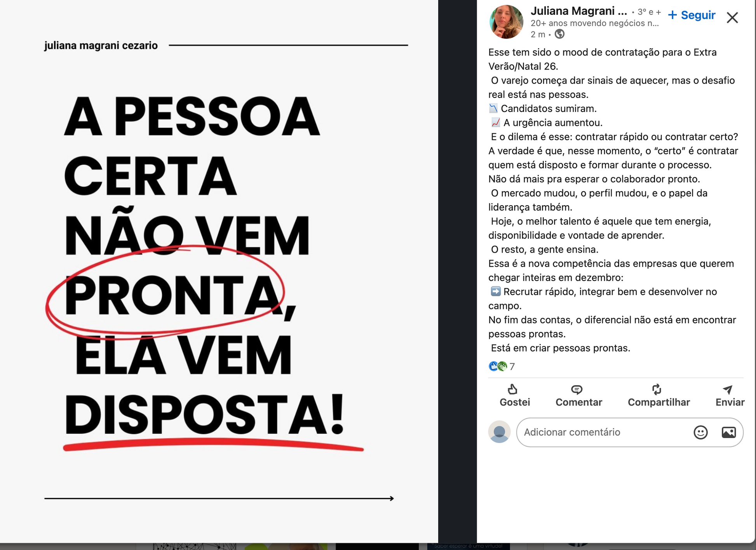Click the post image with PRONTA circled
Image resolution: width=756 pixels, height=550 pixels.
(219, 271)
